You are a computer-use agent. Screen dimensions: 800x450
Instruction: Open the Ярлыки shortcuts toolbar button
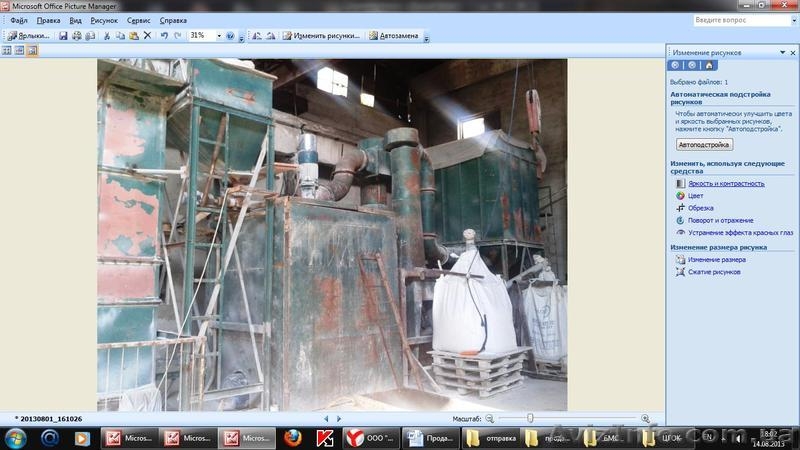[27, 36]
